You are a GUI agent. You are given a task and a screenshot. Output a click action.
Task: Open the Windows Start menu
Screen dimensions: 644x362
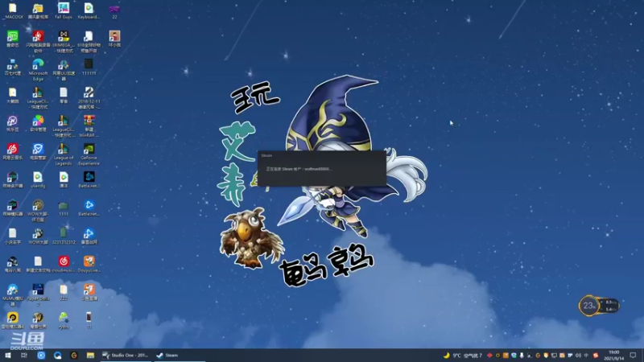click(8, 355)
